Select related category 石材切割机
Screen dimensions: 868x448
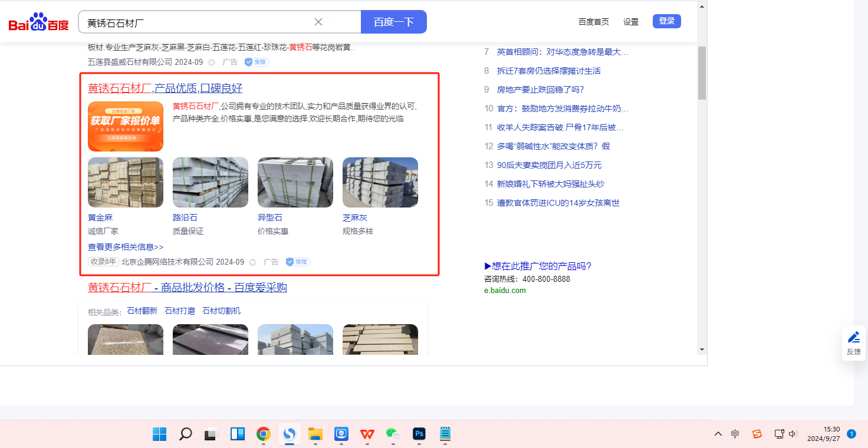point(221,311)
